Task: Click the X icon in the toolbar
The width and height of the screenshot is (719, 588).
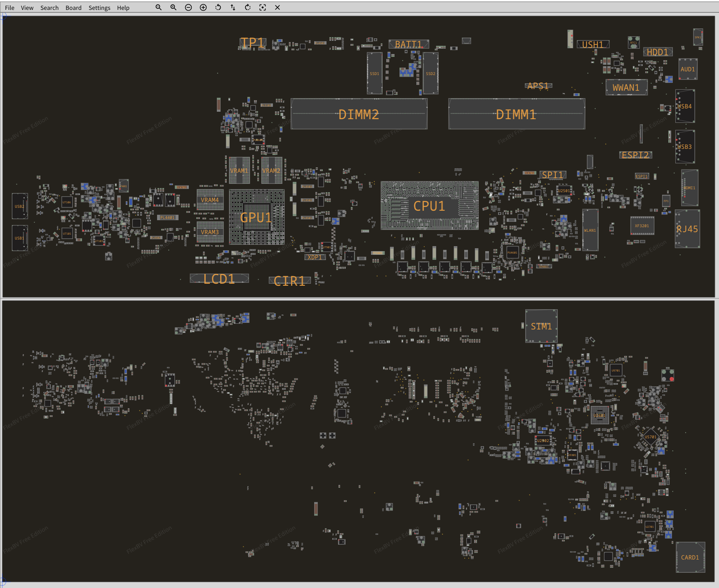Action: click(x=277, y=7)
